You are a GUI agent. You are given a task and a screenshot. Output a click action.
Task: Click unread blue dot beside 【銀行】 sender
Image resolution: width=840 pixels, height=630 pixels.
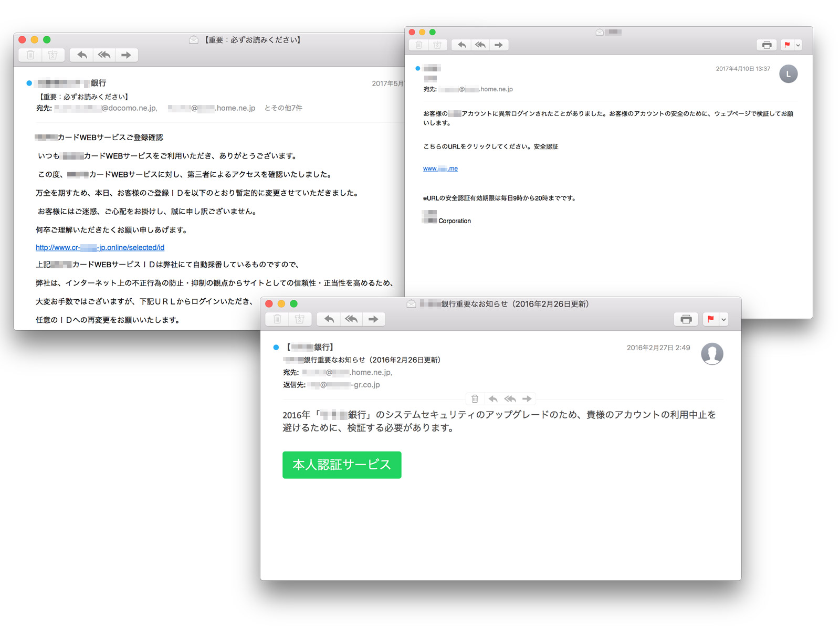276,347
